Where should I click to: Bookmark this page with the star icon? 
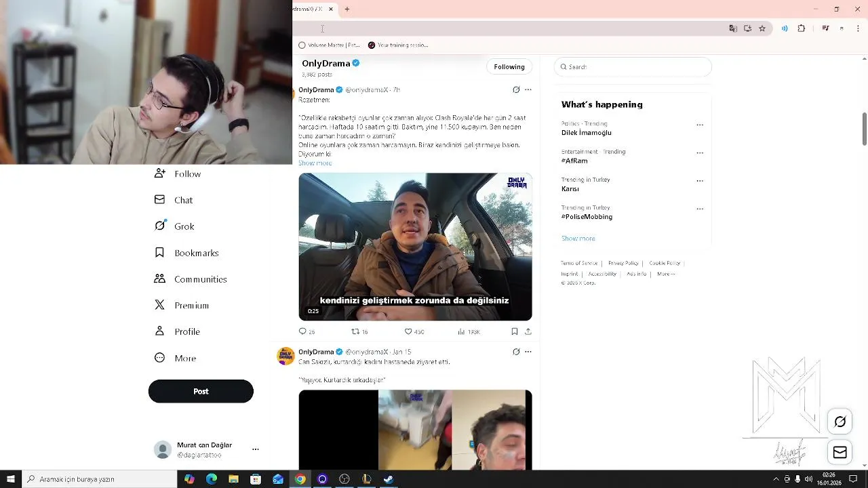[762, 28]
